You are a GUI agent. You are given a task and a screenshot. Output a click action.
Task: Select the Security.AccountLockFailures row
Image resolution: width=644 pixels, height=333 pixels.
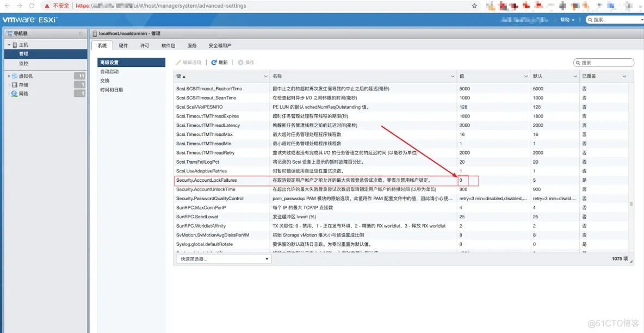coord(315,180)
